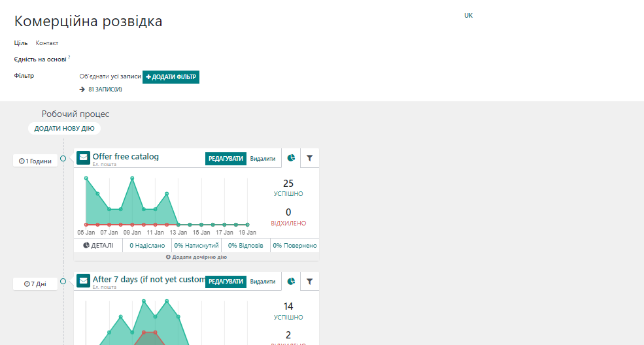Click ДОДАТИ НОВУ ДІЮ button
The width and height of the screenshot is (644, 345).
coord(64,129)
